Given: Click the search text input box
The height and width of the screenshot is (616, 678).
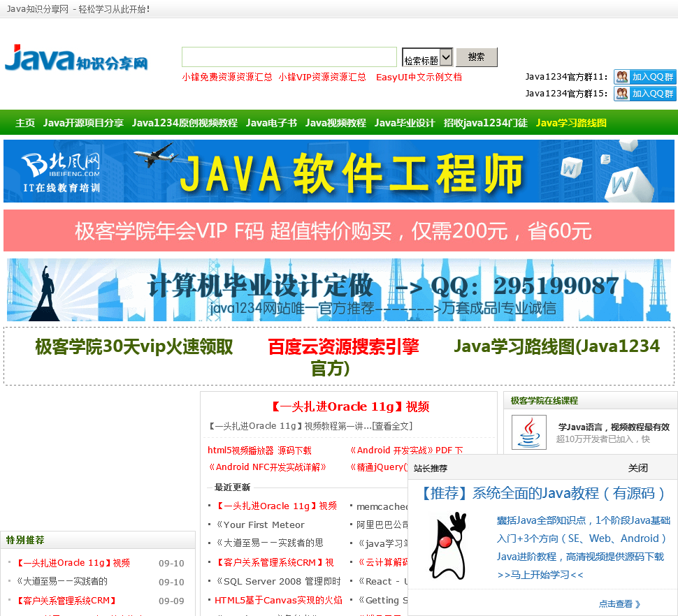Looking at the screenshot, I should coord(289,57).
